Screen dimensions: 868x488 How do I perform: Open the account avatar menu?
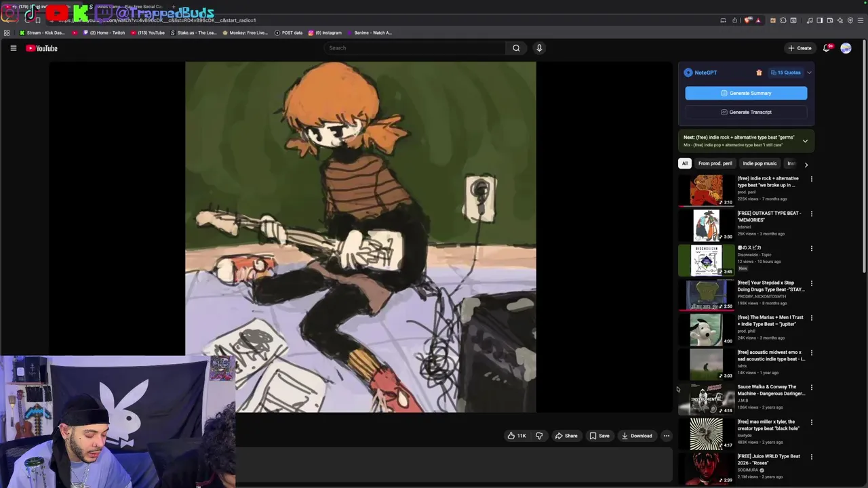tap(846, 48)
